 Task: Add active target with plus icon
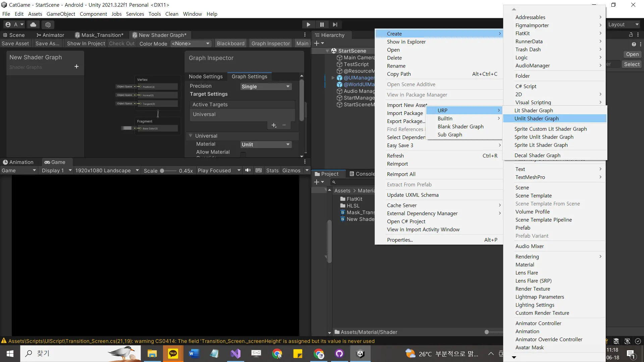tap(274, 125)
